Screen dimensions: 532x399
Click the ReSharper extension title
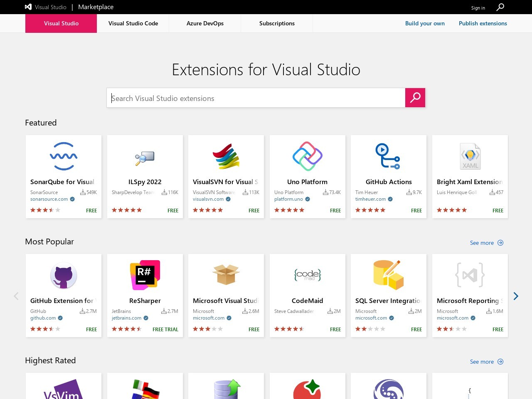[x=145, y=300]
